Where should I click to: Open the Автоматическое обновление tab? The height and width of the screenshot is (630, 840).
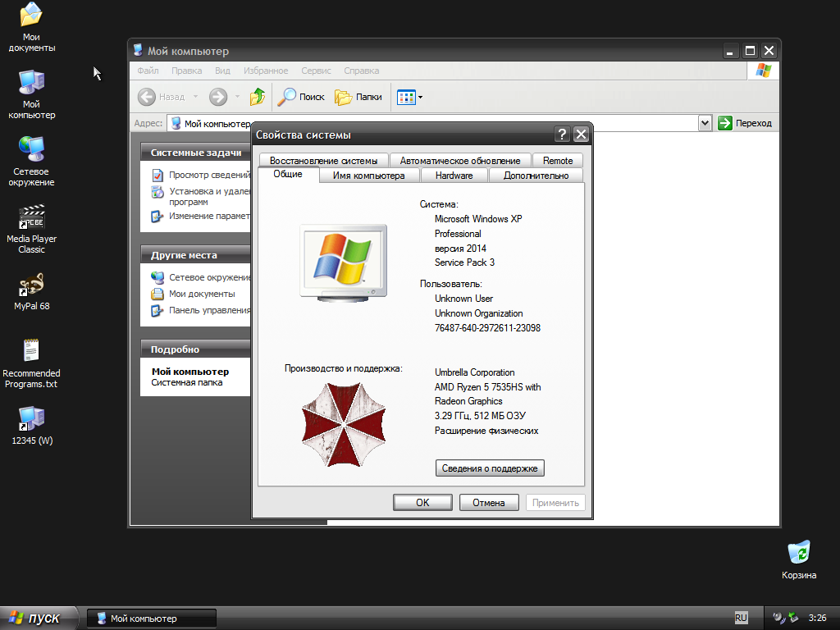click(459, 161)
